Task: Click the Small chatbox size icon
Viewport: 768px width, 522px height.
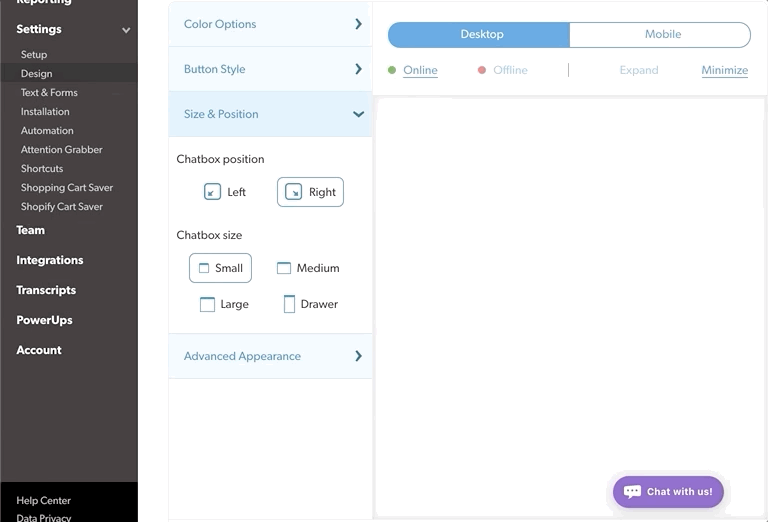Action: (204, 268)
